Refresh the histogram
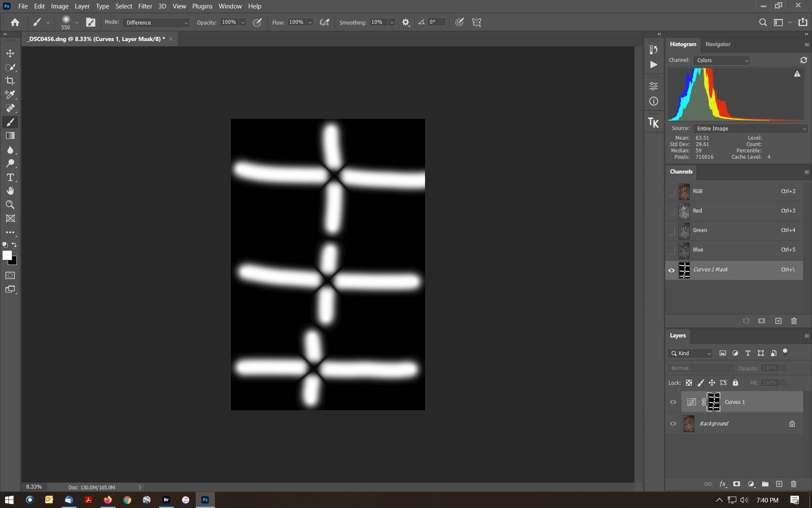Image resolution: width=812 pixels, height=508 pixels. pyautogui.click(x=804, y=61)
